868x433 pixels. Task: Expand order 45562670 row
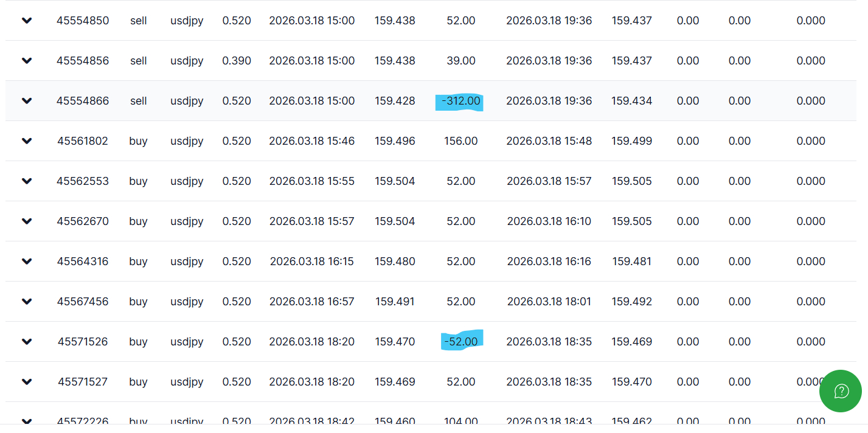click(x=27, y=221)
